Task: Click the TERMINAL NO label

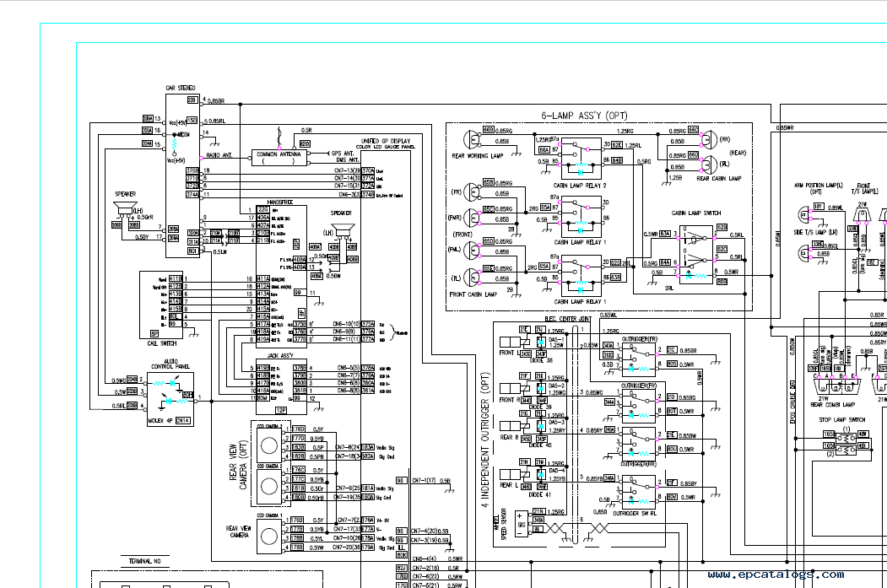Action: (144, 562)
